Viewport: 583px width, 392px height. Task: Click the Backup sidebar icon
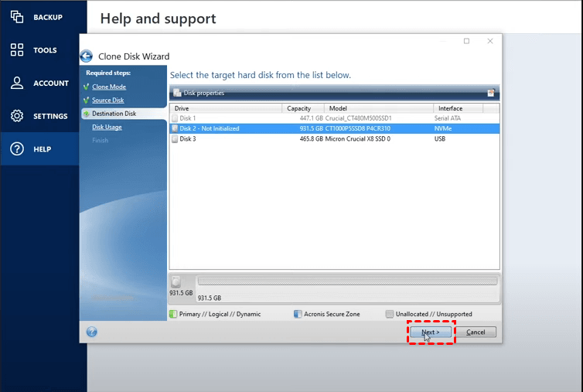17,17
